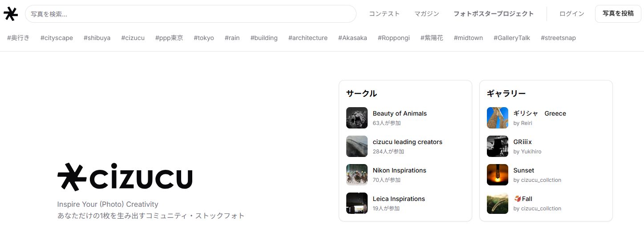The image size is (644, 241).
Task: Click the by Reiri author text
Action: coord(523,123)
